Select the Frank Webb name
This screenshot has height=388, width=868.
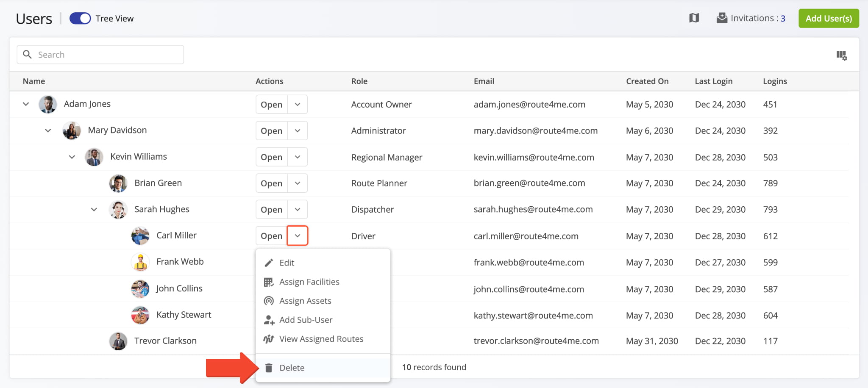180,261
